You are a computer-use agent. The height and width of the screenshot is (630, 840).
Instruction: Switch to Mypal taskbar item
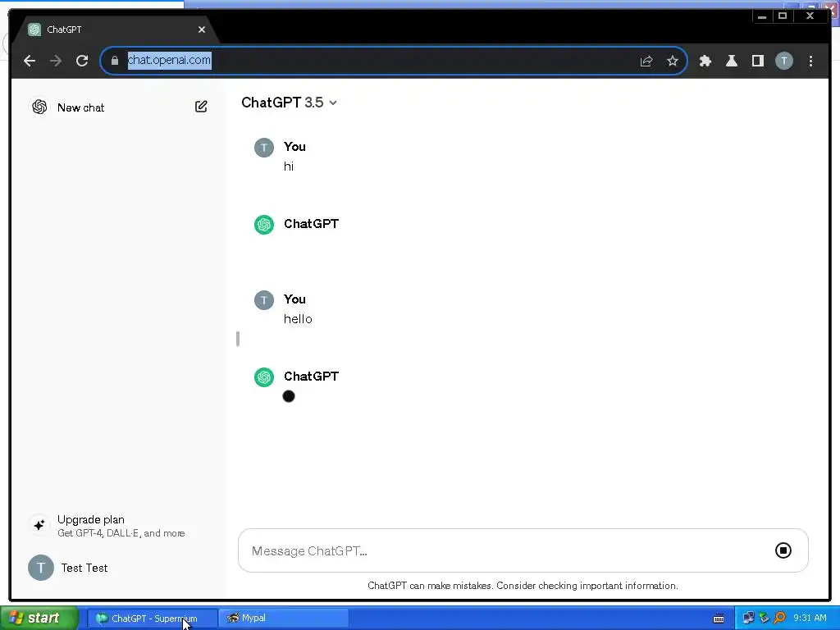(284, 619)
